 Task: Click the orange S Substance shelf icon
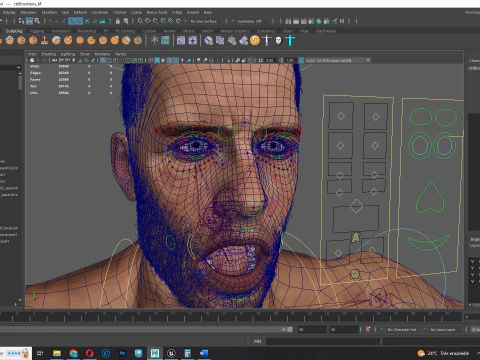coord(255,41)
